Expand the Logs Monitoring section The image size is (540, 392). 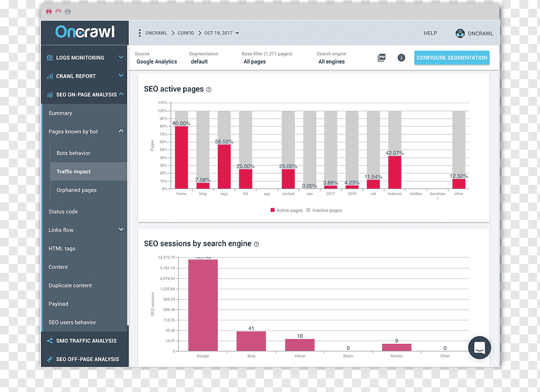[x=85, y=58]
